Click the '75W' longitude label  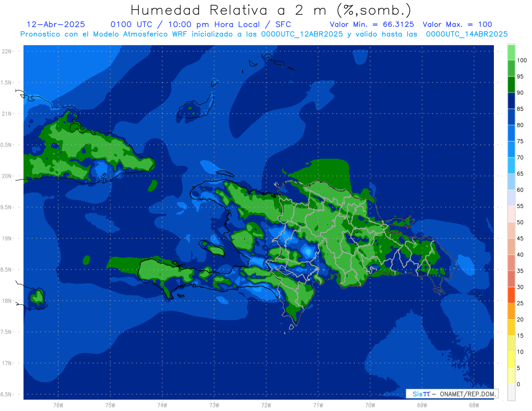tap(110, 405)
